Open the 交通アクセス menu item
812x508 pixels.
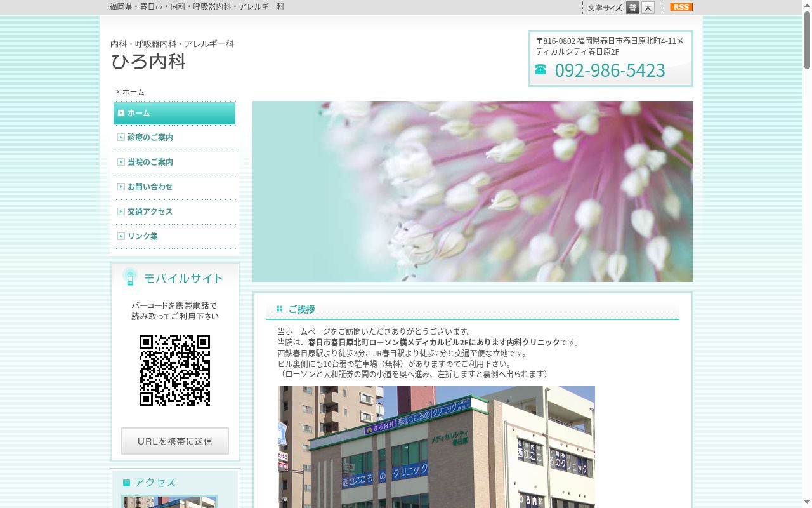pos(174,211)
